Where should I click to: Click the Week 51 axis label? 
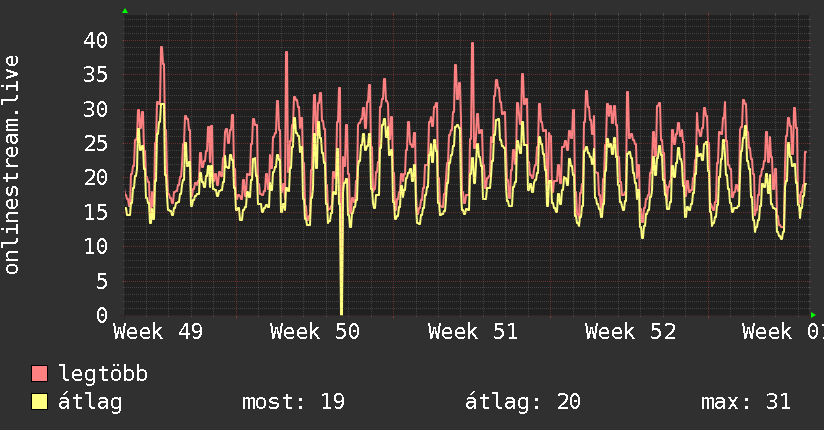click(x=473, y=332)
